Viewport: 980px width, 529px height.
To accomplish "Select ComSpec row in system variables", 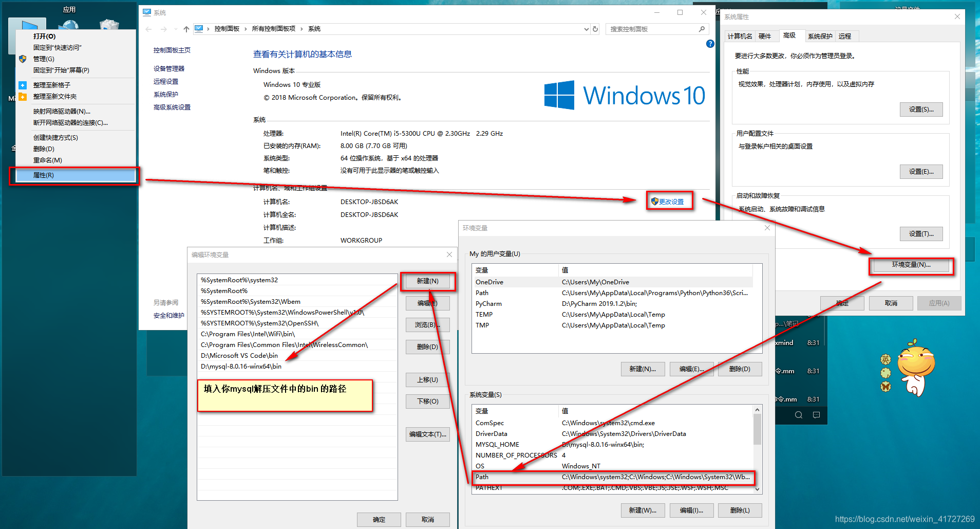I will pyautogui.click(x=613, y=423).
